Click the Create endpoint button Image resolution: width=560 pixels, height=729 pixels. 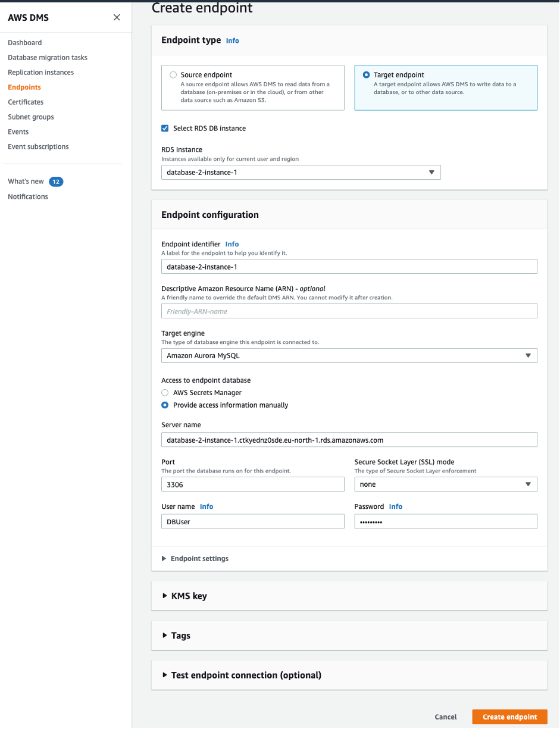(x=509, y=717)
